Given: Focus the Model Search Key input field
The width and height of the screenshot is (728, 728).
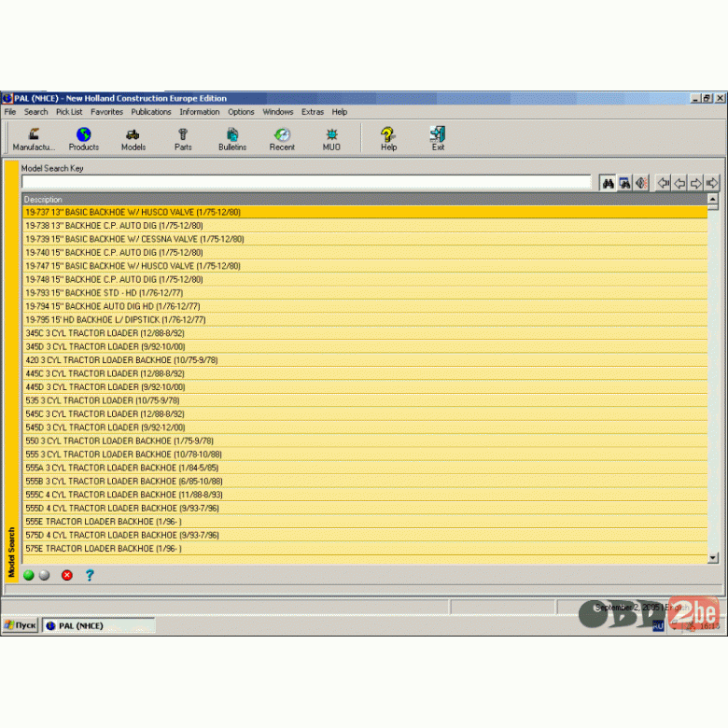Looking at the screenshot, I should (x=306, y=182).
